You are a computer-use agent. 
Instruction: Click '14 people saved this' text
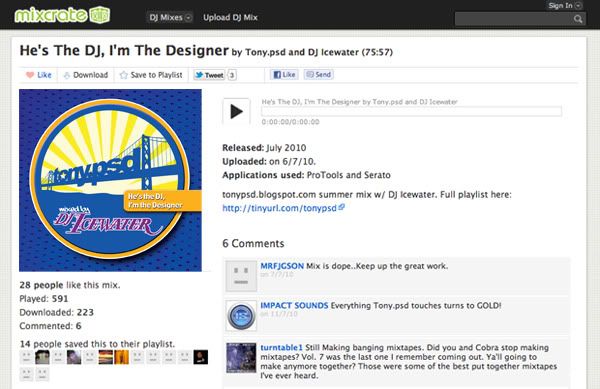[x=97, y=344]
